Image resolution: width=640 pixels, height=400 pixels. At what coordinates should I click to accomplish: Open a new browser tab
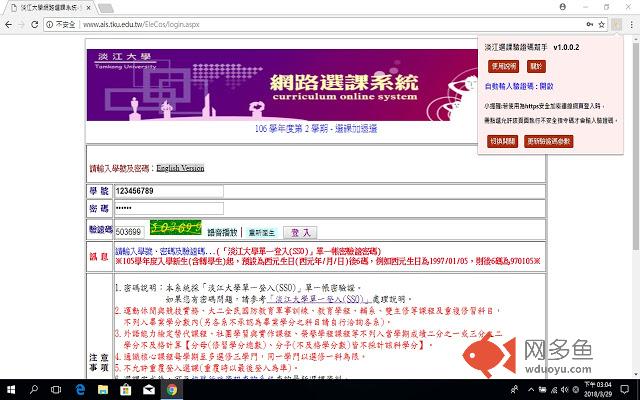click(105, 8)
